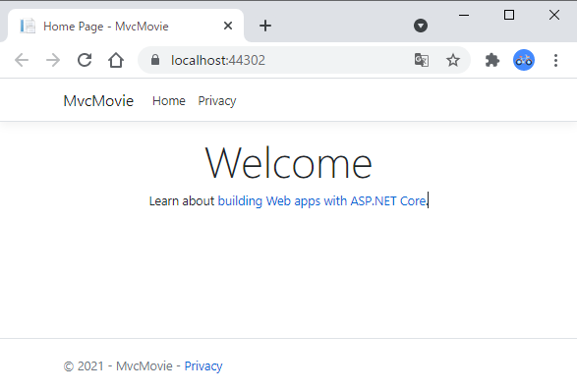Select the Home Page - MvcMovie tab

pos(125,26)
